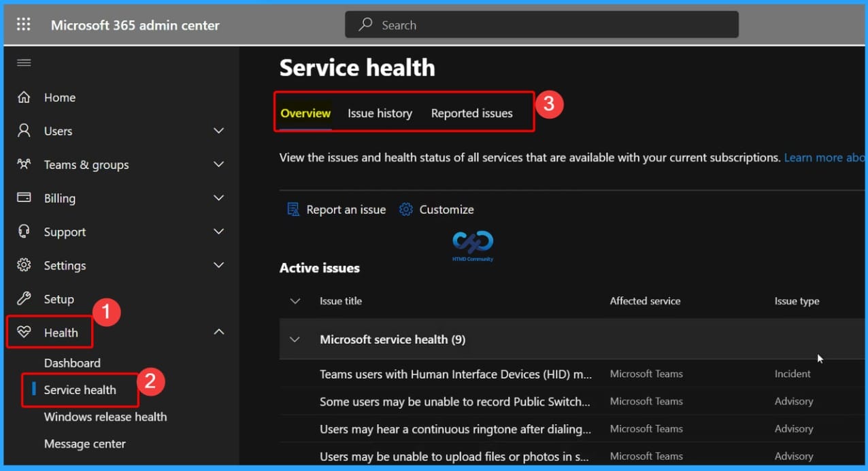Click the Customize button

tap(437, 209)
